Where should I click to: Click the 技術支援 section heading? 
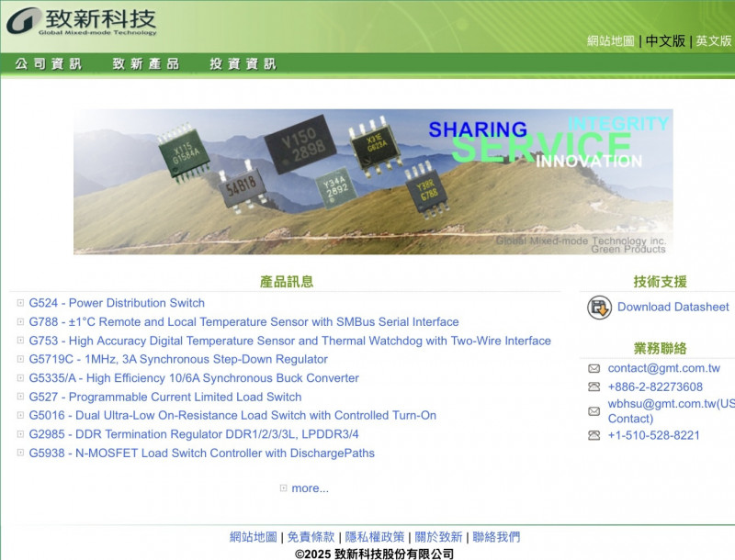click(660, 282)
